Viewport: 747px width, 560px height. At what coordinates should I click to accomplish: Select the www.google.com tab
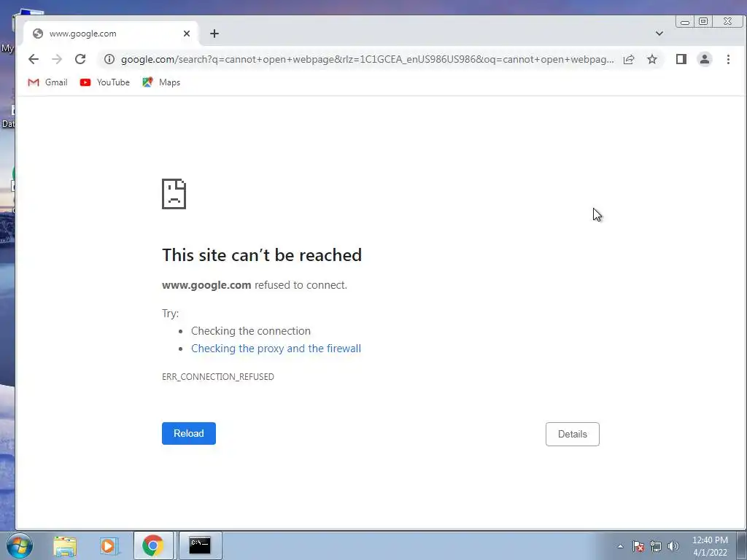point(111,34)
